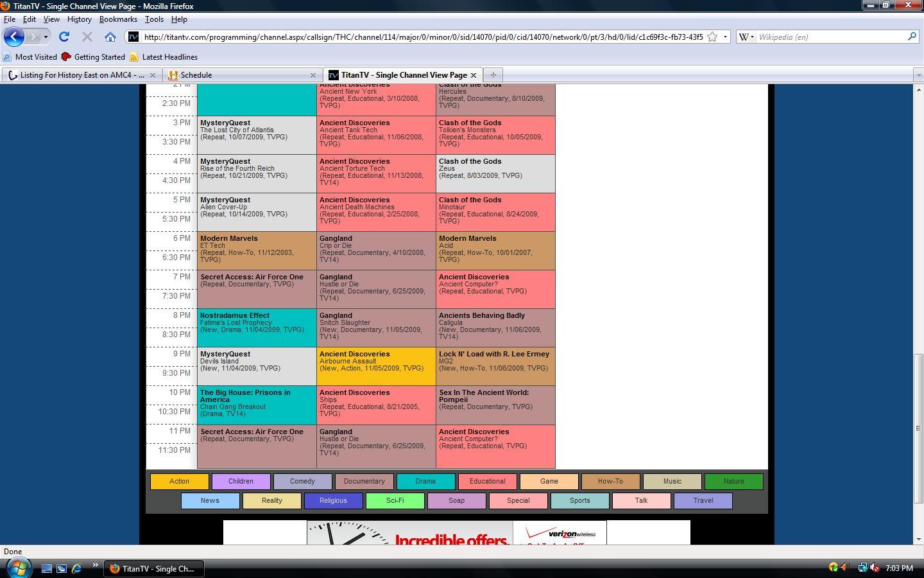This screenshot has width=924, height=578.
Task: Click the Educational genre legend button
Action: click(x=488, y=481)
